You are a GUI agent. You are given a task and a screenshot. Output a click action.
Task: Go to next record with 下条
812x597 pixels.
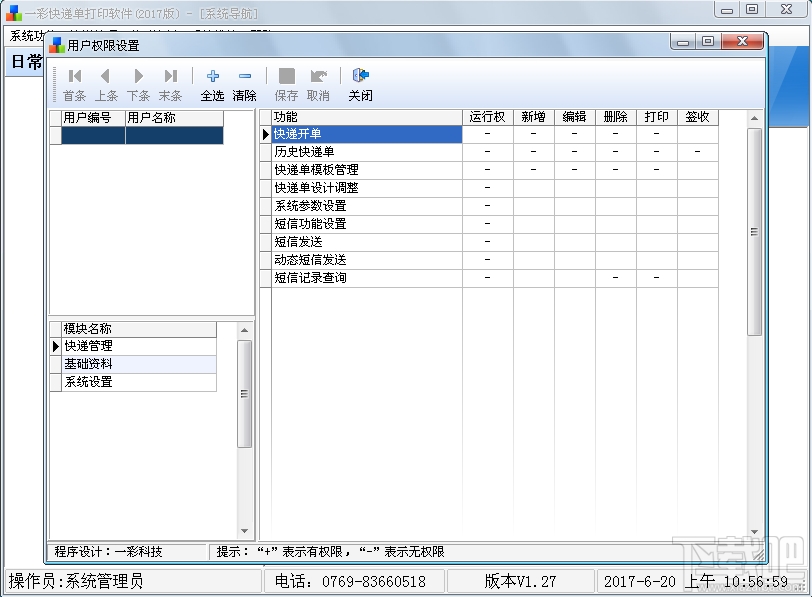click(x=138, y=85)
